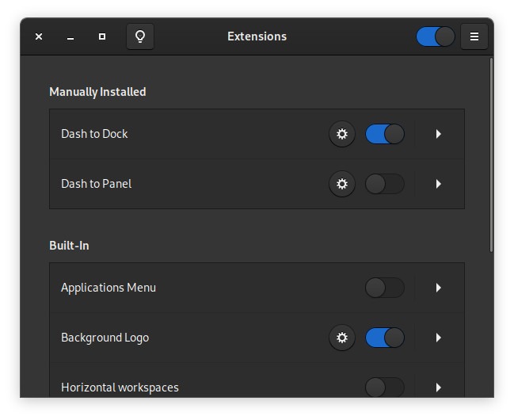
Task: Expand Background Logo details arrow
Action: click(438, 338)
